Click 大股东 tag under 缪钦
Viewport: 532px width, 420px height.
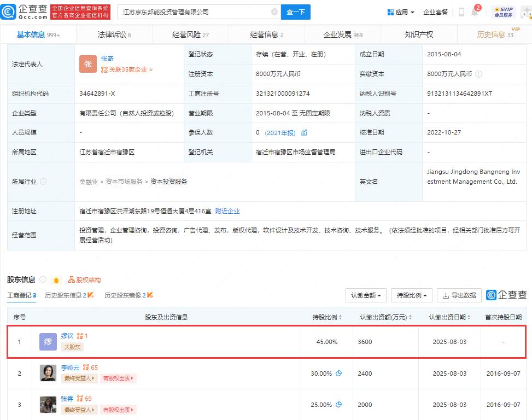pos(72,347)
